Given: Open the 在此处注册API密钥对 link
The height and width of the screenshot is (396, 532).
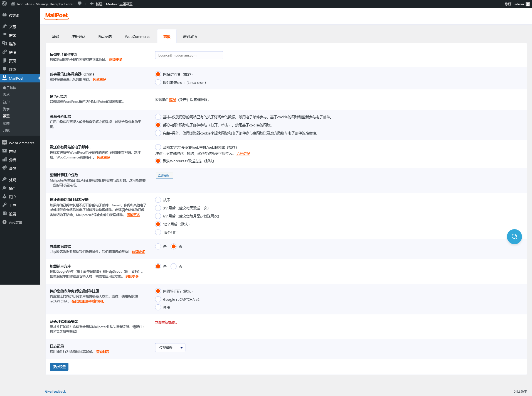Looking at the screenshot, I should pos(89,301).
